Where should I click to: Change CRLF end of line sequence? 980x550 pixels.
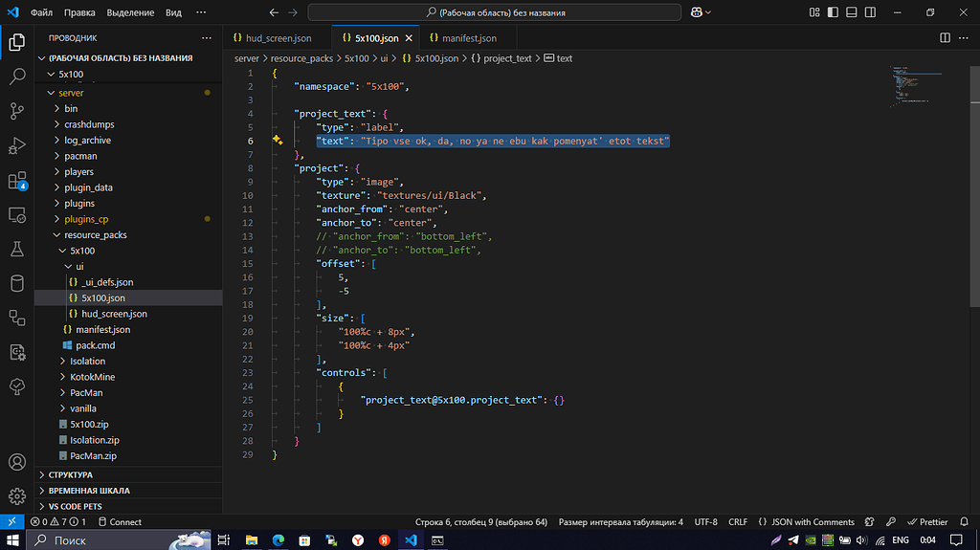point(738,522)
